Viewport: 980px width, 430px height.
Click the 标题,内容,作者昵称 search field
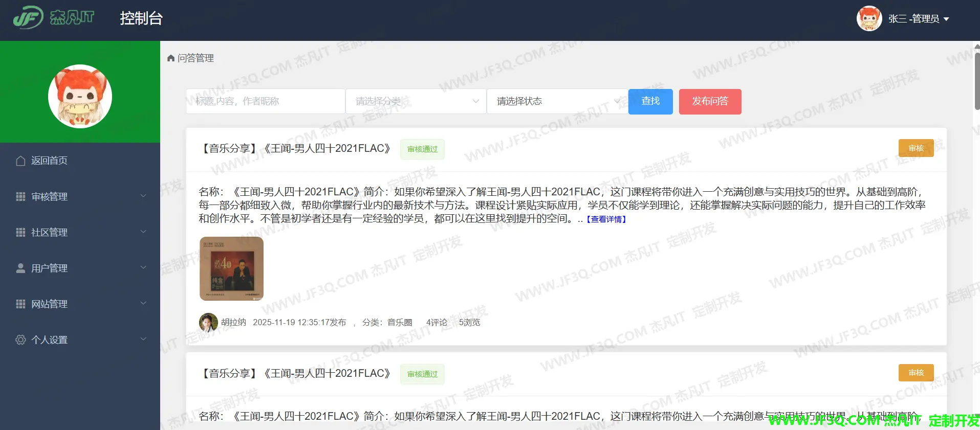coord(265,101)
